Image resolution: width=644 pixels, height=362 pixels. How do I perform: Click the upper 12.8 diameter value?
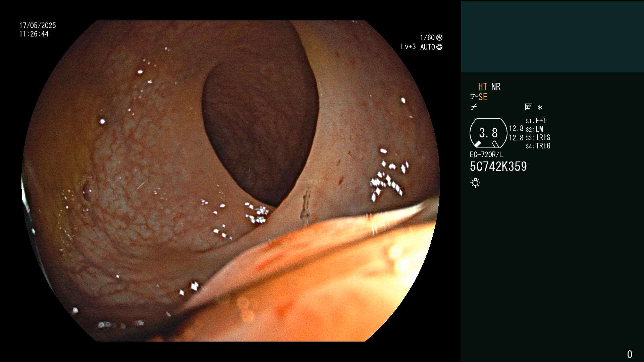(x=516, y=128)
